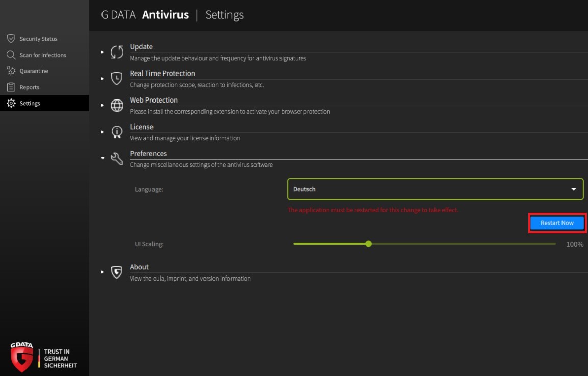
Task: Click the About heading
Action: [x=139, y=267]
